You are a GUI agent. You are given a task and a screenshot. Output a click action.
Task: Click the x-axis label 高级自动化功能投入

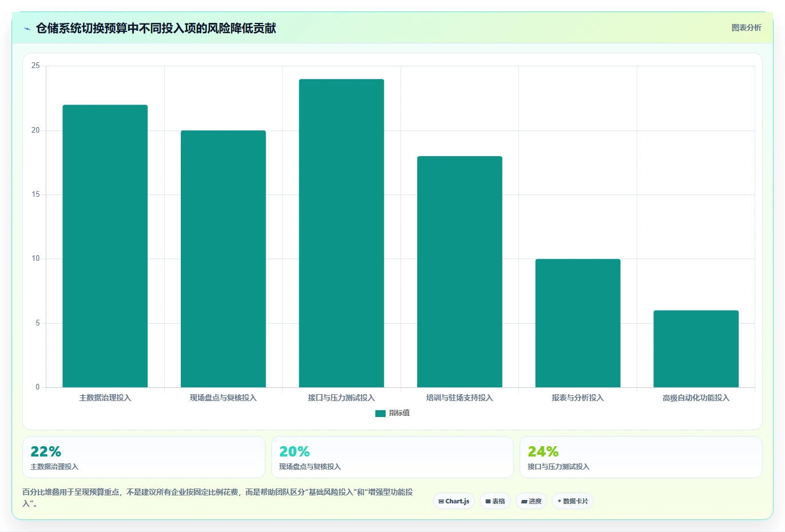tap(696, 398)
